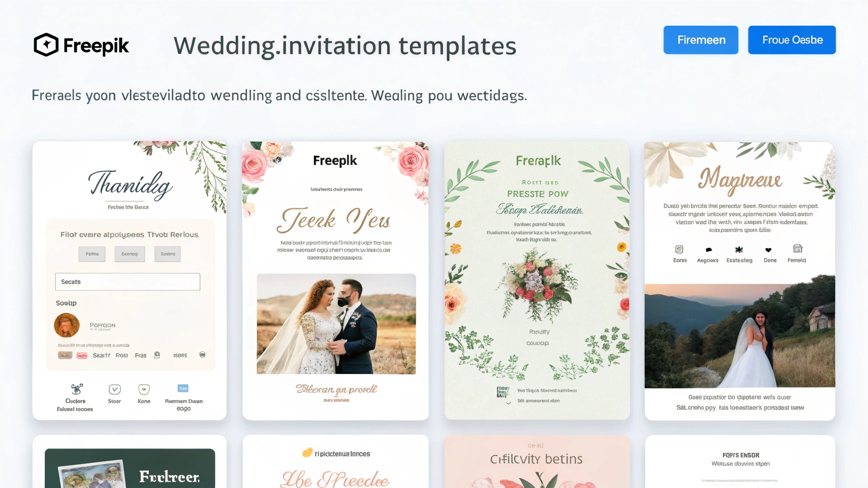Click the red badge icon left of Saatty
This screenshot has width=868, height=488.
(82, 356)
